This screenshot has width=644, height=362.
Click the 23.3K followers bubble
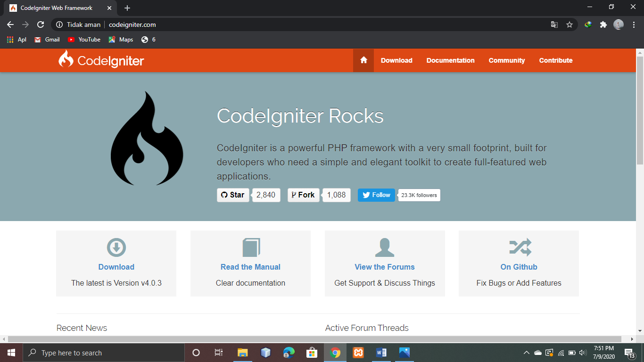click(x=419, y=195)
